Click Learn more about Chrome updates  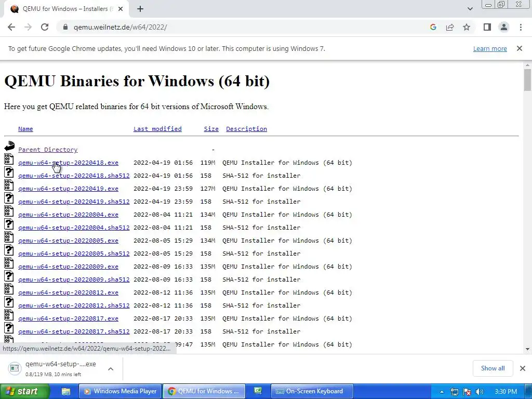pos(490,48)
